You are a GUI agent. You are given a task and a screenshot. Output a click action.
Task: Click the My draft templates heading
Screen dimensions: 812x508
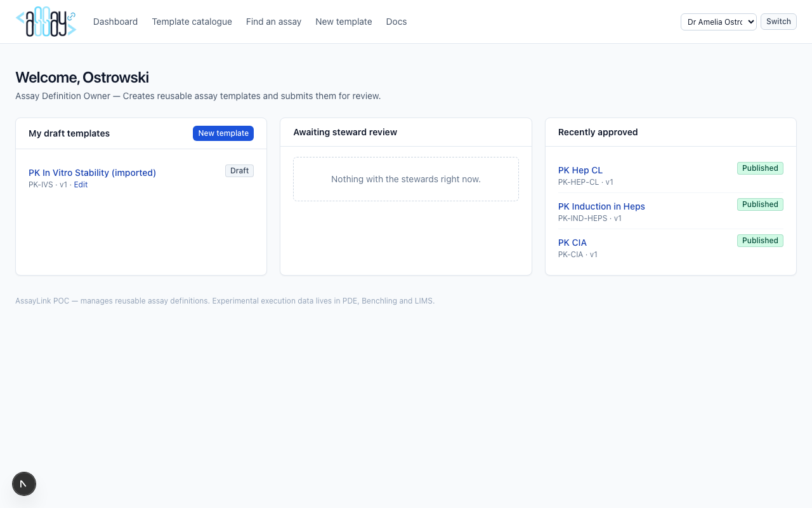69,133
